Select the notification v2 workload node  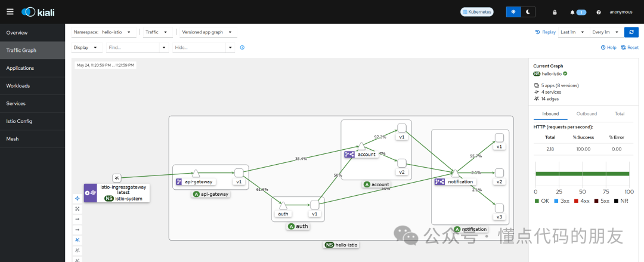[x=499, y=172]
